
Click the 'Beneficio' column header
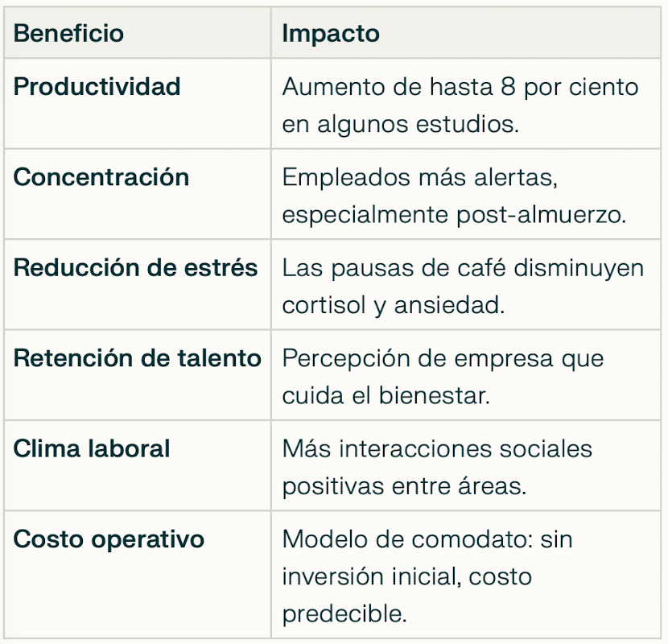point(69,34)
